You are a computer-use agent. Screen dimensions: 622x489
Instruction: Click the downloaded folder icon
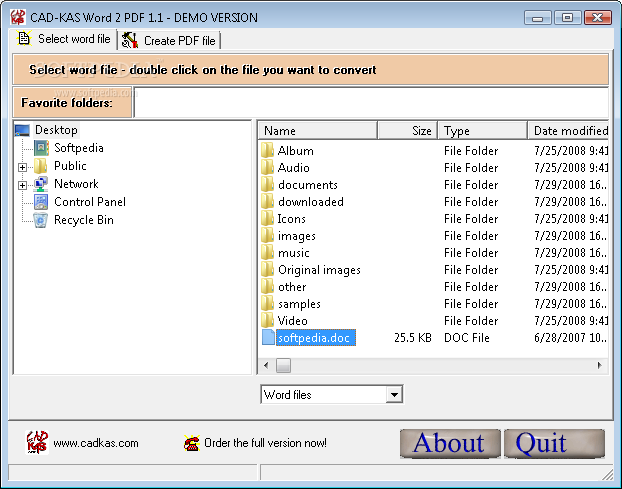tap(268, 201)
